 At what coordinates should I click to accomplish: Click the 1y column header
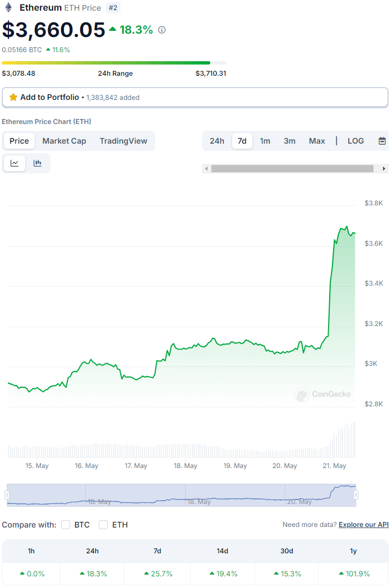click(x=353, y=551)
